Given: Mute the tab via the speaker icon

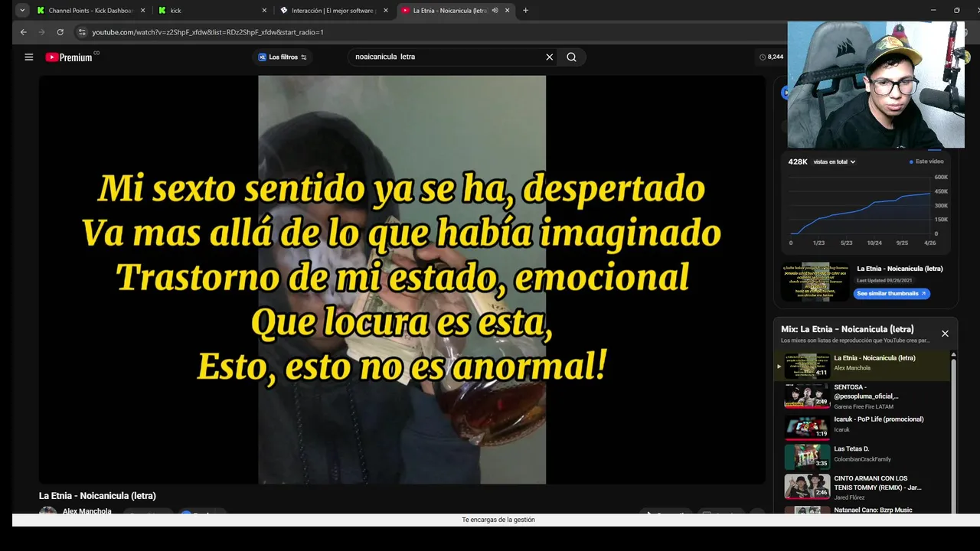Looking at the screenshot, I should pyautogui.click(x=495, y=11).
